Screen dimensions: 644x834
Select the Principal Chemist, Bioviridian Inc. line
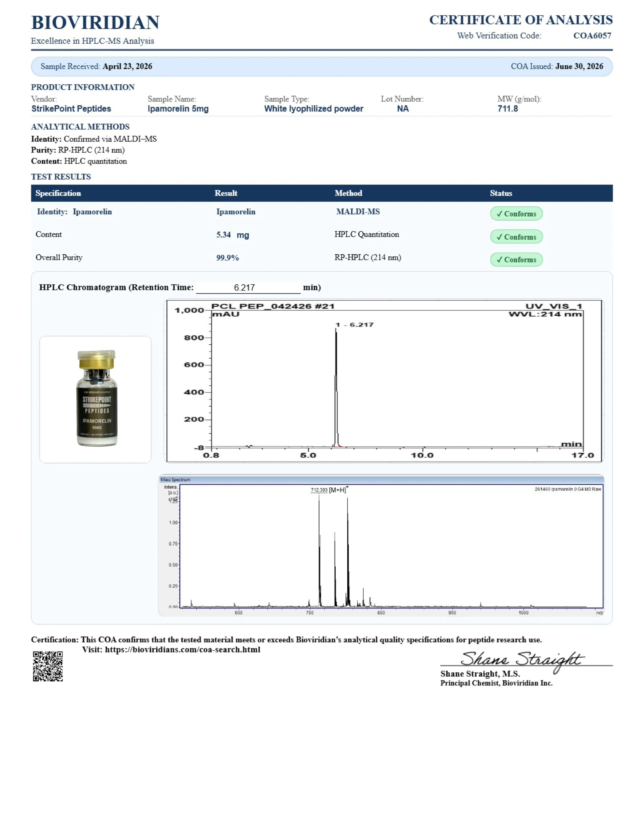(496, 683)
